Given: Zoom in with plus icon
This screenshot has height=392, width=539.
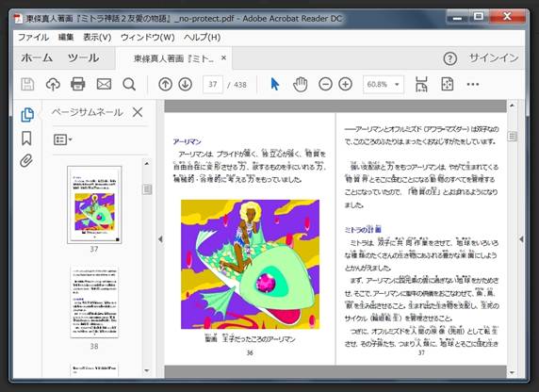Looking at the screenshot, I should tap(346, 84).
